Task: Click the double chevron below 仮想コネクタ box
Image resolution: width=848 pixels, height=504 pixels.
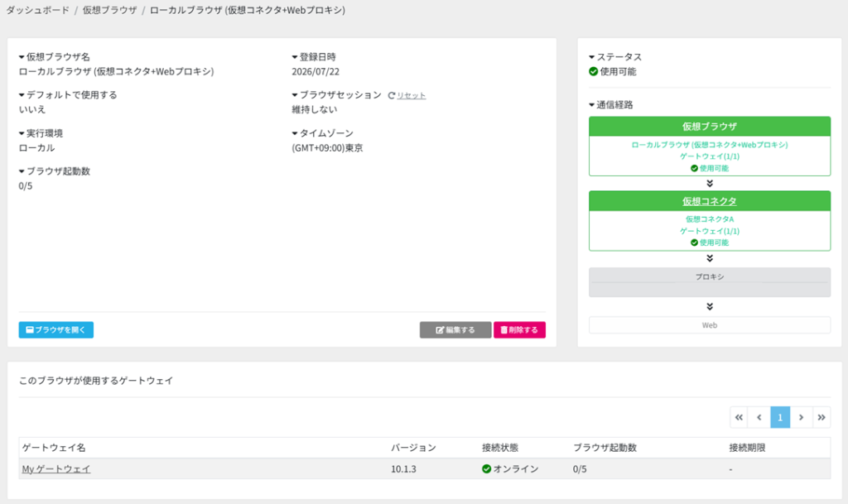Action: pyautogui.click(x=710, y=258)
